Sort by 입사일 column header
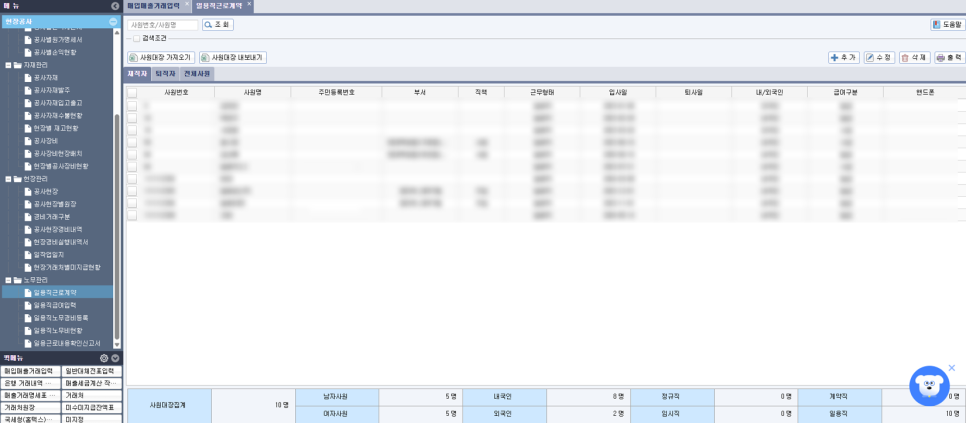 [x=617, y=92]
